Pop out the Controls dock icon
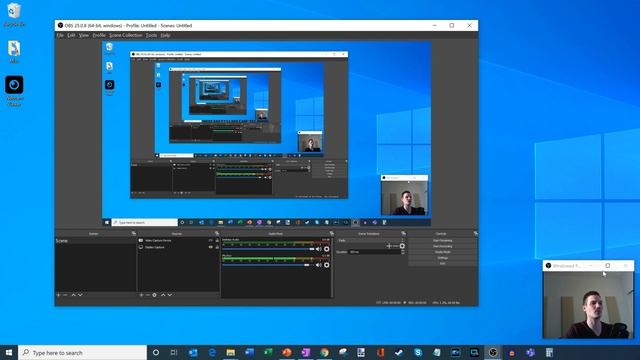The image size is (640, 360). [476, 233]
